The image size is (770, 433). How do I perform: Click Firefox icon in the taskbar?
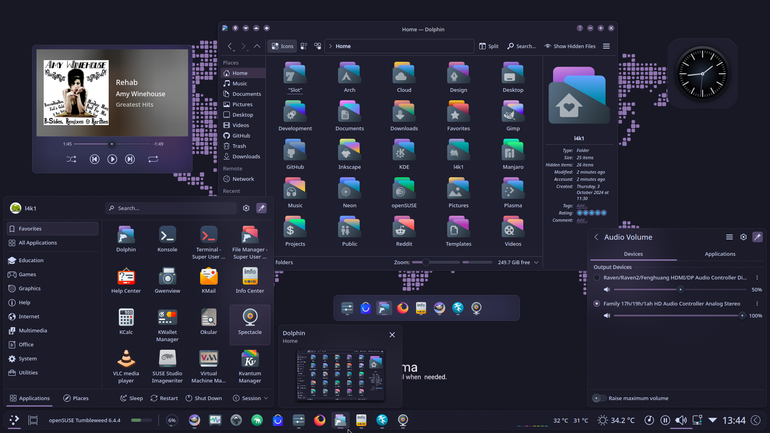coord(319,420)
